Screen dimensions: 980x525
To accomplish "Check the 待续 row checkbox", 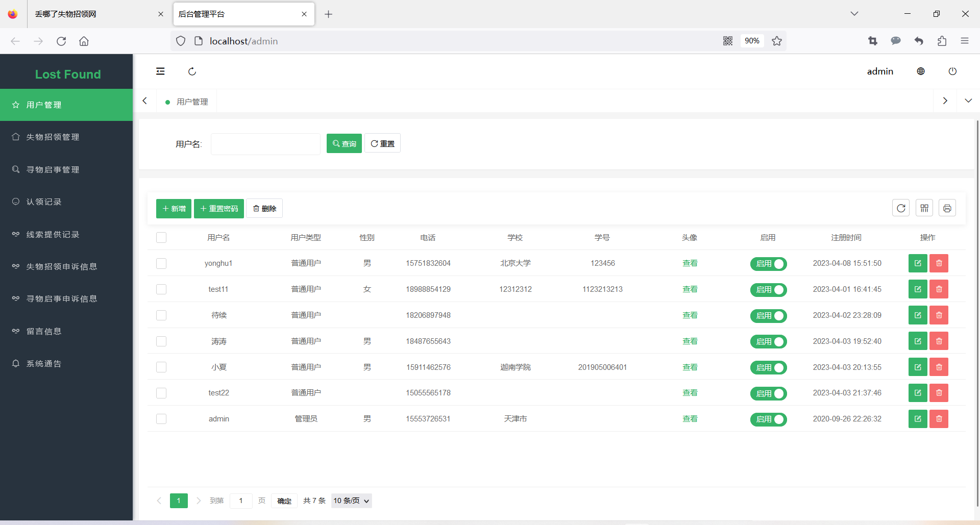I will tap(161, 315).
